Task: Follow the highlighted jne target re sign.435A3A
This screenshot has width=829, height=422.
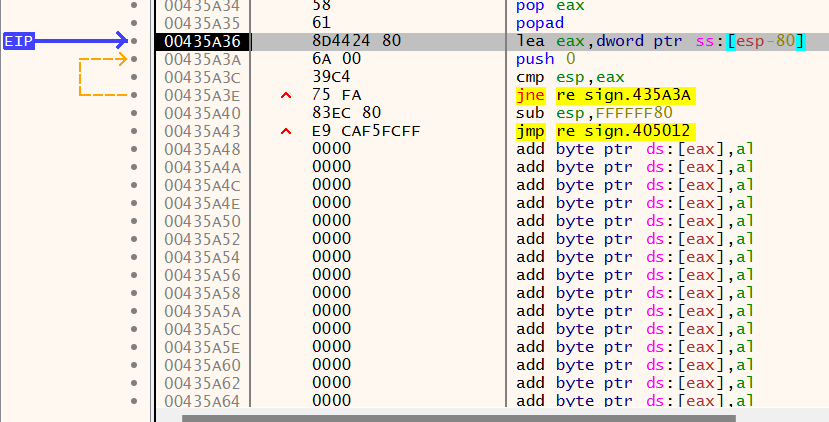Action: pyautogui.click(x=624, y=95)
